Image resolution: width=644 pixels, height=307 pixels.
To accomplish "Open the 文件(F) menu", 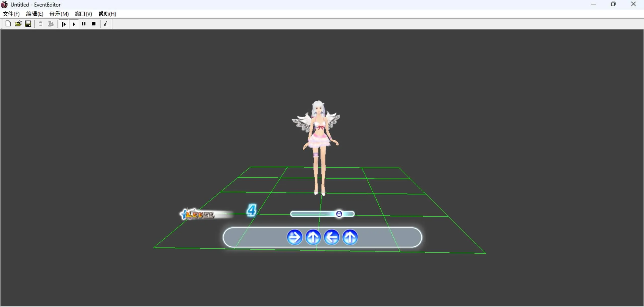I will 11,14.
